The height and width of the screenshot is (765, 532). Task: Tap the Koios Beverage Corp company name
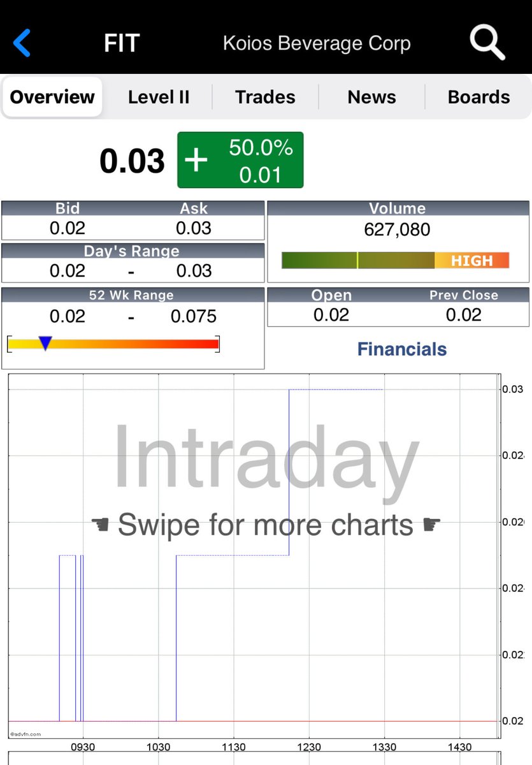(x=317, y=43)
